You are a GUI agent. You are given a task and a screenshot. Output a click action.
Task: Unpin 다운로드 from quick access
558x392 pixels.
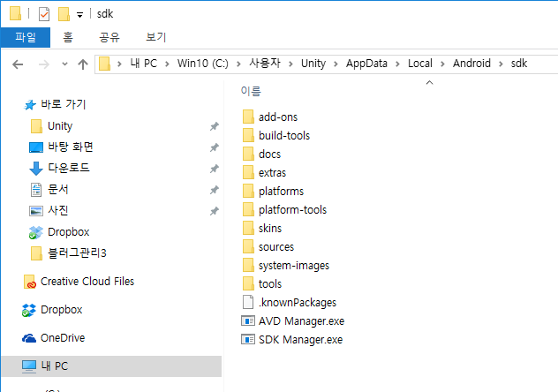point(215,169)
